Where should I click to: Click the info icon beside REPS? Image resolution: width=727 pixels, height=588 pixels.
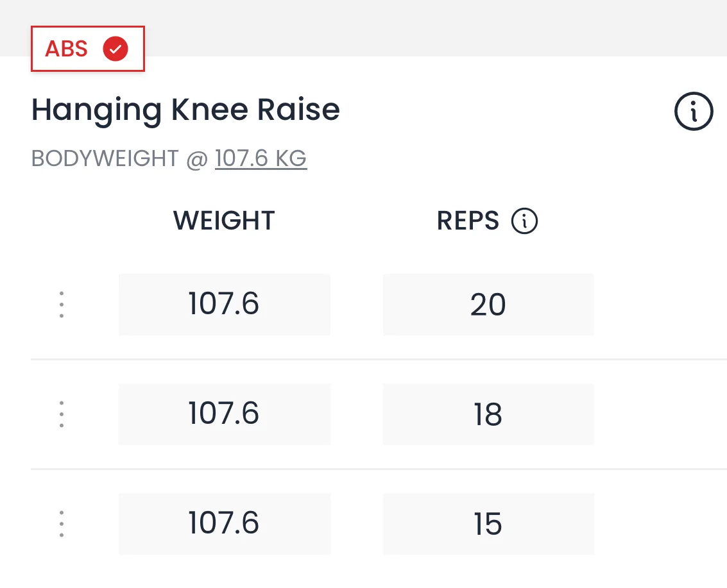coord(524,221)
